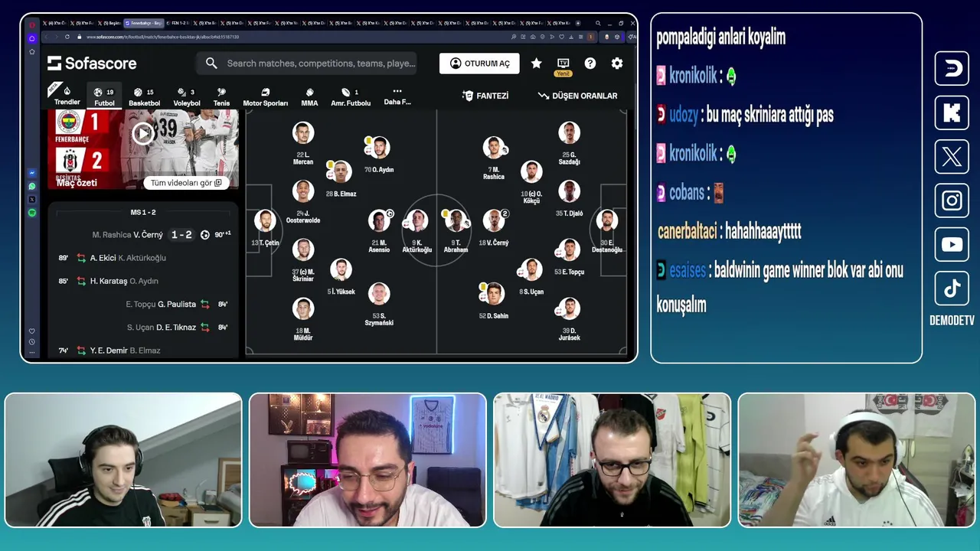The width and height of the screenshot is (980, 551).
Task: Click the Sofascore search matches input field
Action: pos(307,64)
